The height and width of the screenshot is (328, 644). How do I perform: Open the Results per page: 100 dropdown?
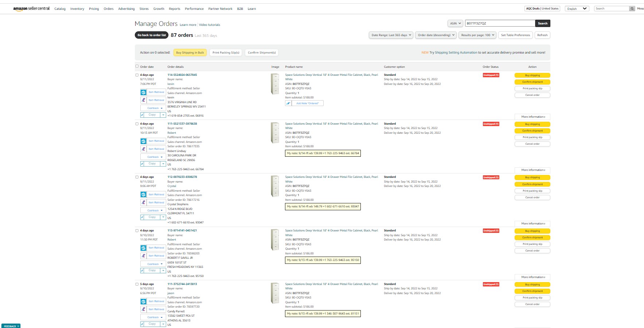pos(477,35)
